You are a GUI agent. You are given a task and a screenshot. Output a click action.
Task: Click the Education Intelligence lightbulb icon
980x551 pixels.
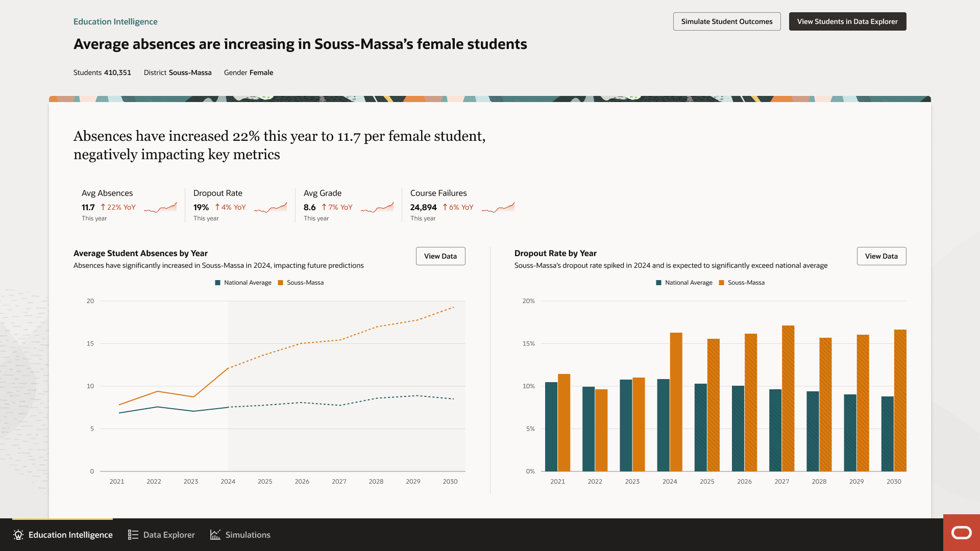(18, 535)
